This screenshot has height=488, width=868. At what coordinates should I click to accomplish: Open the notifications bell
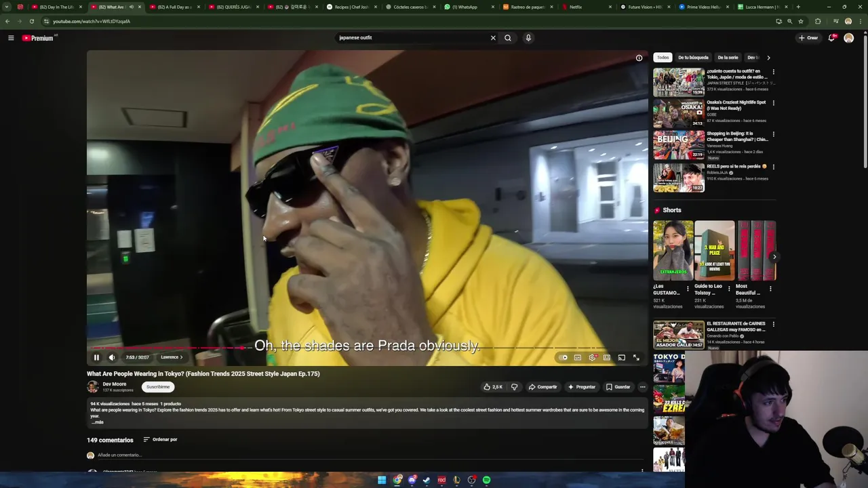tap(831, 38)
